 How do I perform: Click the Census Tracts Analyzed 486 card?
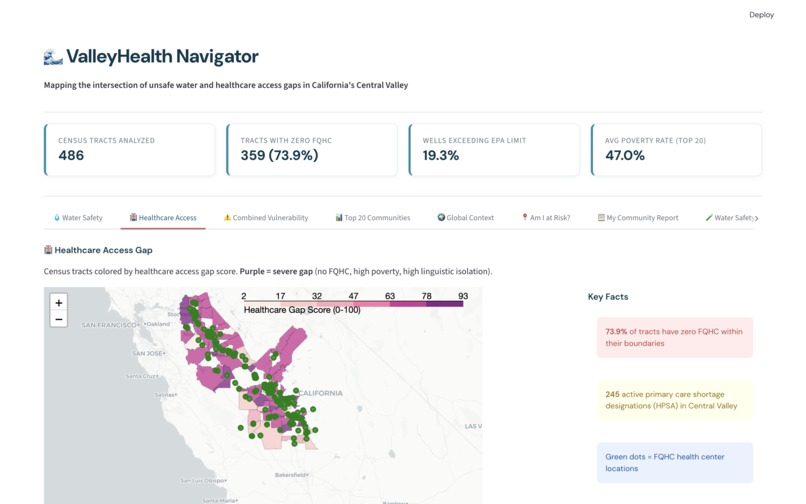[130, 150]
